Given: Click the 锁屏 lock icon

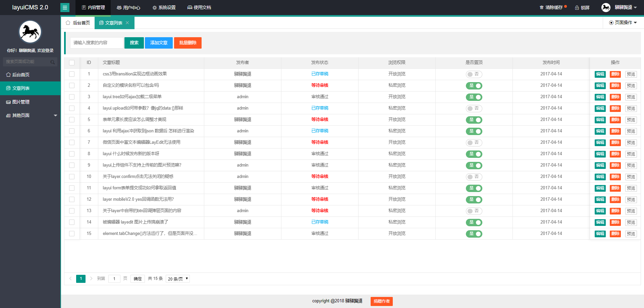Looking at the screenshot, I should [x=577, y=8].
